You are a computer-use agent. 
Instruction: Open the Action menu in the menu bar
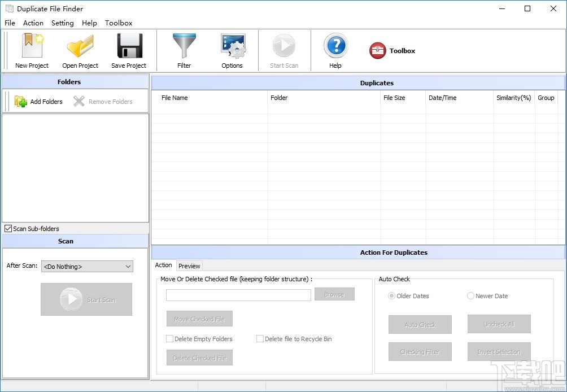coord(33,23)
